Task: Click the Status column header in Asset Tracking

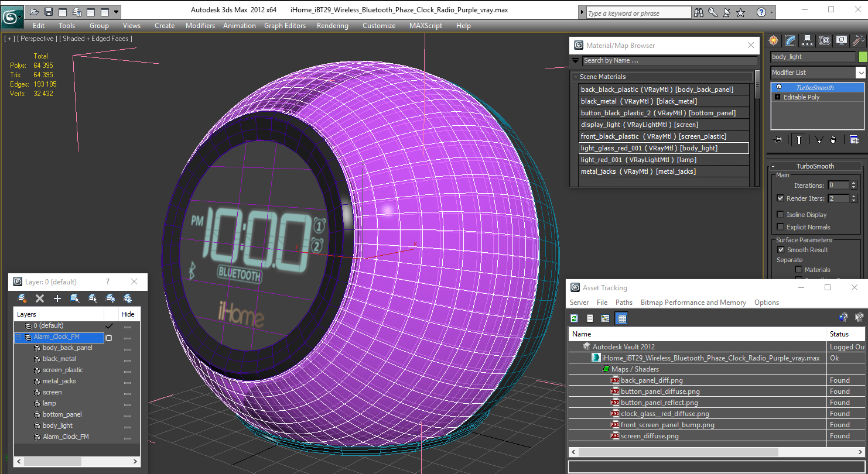Action: click(x=846, y=334)
